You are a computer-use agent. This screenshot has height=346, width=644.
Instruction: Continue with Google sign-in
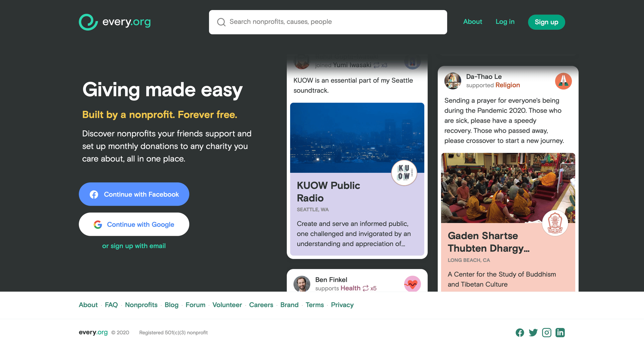click(x=134, y=224)
